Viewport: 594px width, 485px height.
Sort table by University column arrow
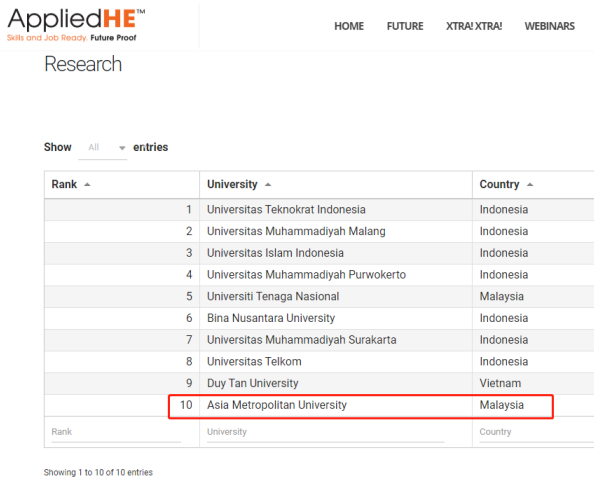click(268, 185)
